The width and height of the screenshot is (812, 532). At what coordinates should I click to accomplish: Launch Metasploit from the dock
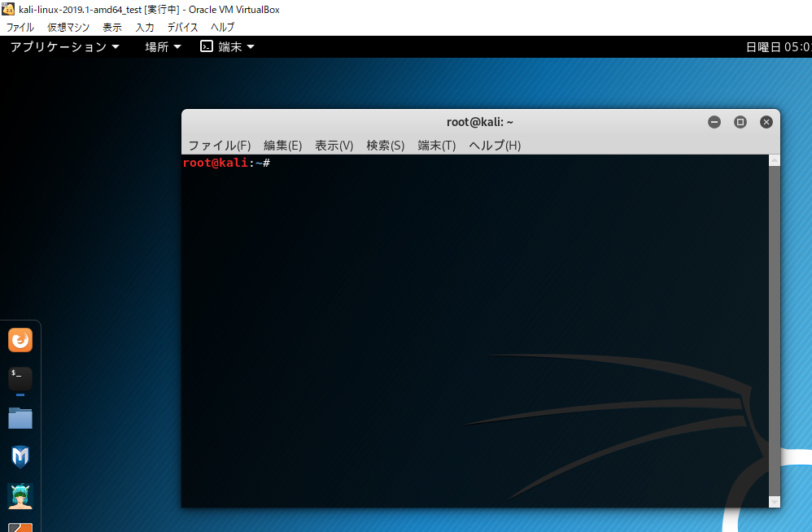coord(20,457)
